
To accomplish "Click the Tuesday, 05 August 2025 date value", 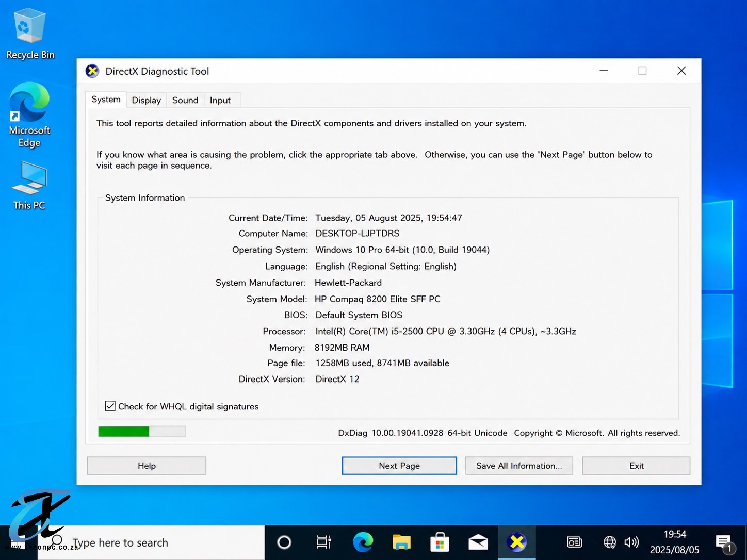I will tap(388, 218).
